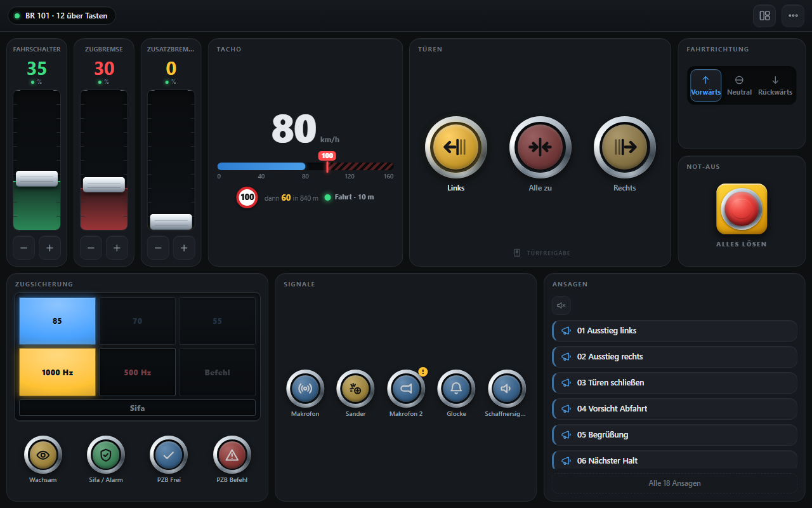
Task: Trigger the PZB Befehl warning button
Action: [x=232, y=455]
